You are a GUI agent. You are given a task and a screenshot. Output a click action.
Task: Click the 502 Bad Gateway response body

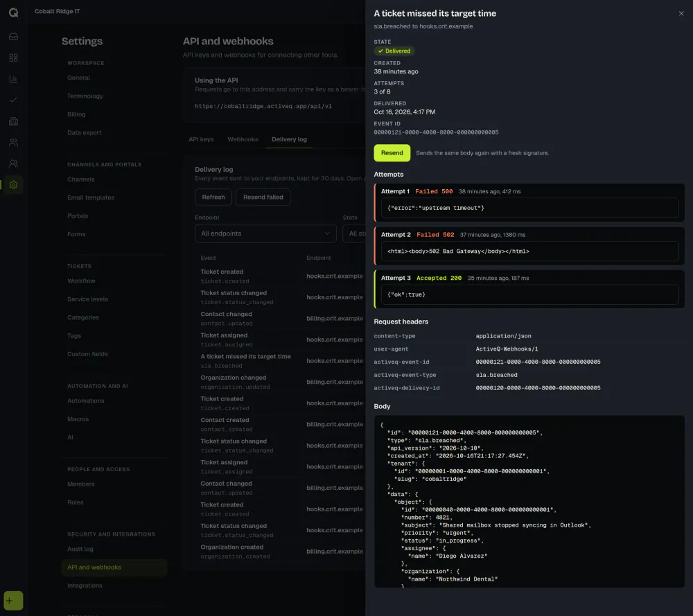529,252
